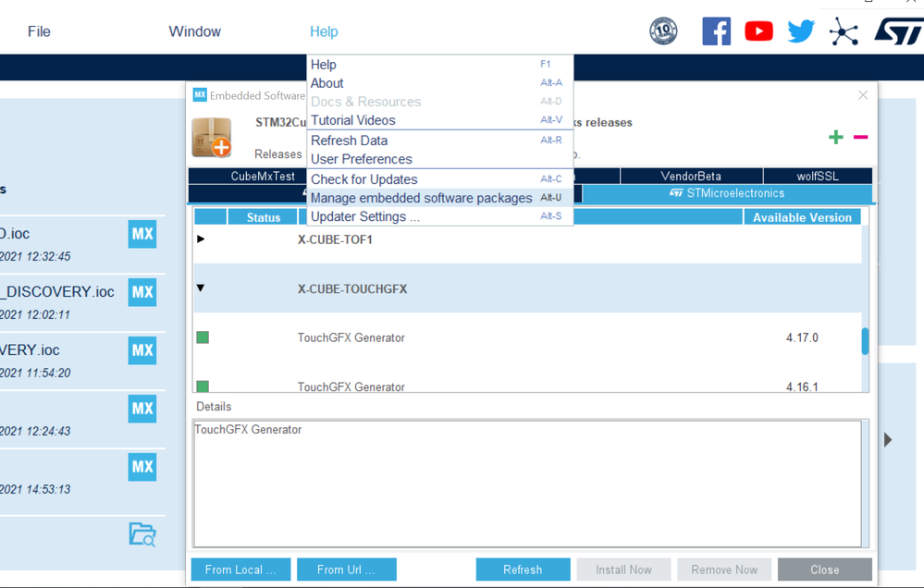Click inside the Details text area
The width and height of the screenshot is (924, 588).
pyautogui.click(x=527, y=484)
